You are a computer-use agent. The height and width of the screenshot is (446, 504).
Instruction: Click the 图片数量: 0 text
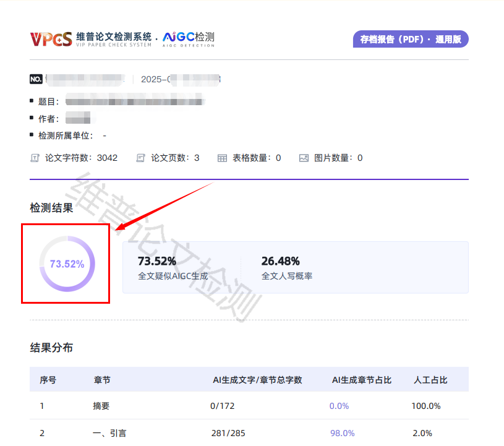click(338, 158)
